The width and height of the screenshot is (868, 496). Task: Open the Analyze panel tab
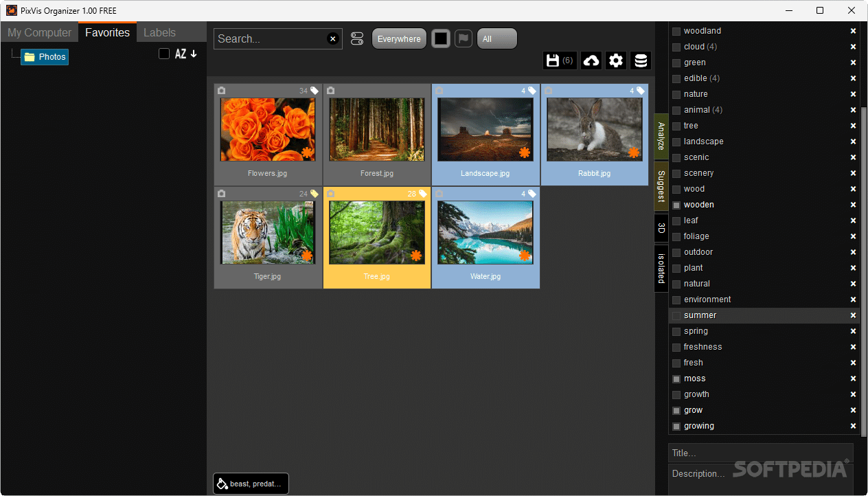click(660, 135)
